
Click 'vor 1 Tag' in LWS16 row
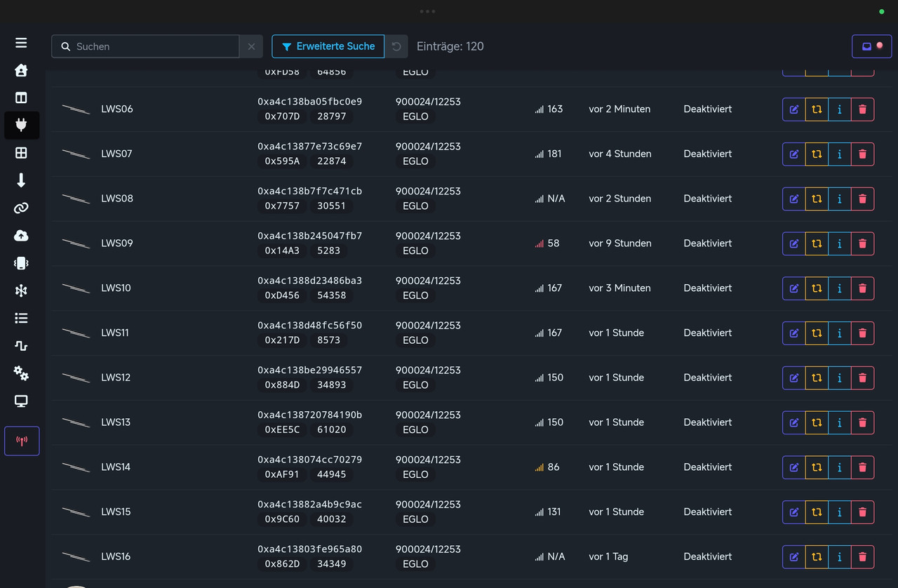pos(608,556)
